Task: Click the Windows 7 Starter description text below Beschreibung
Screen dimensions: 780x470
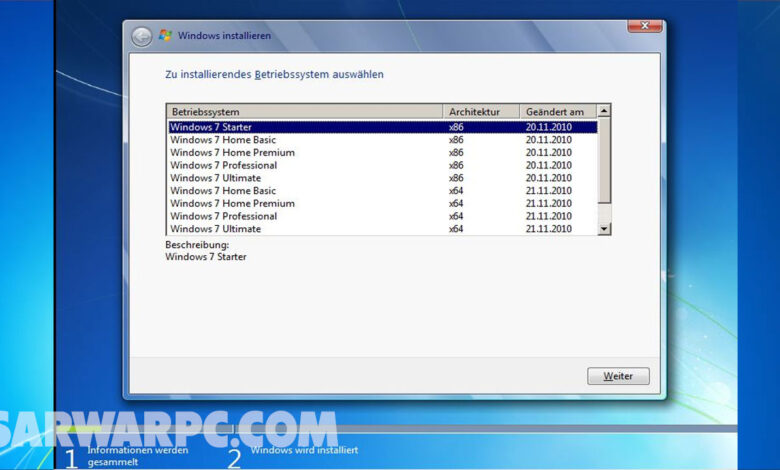Action: pos(206,257)
